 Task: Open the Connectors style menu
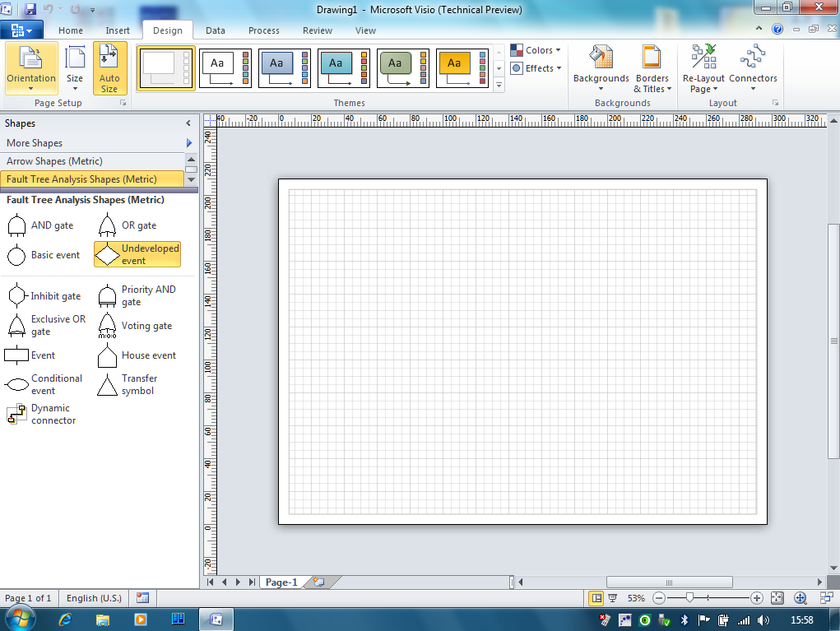tap(753, 68)
